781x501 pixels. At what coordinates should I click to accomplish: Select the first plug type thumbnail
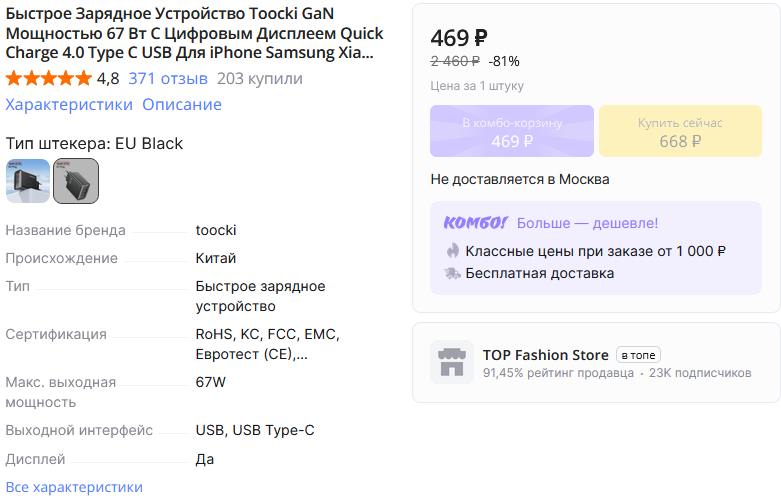click(28, 180)
